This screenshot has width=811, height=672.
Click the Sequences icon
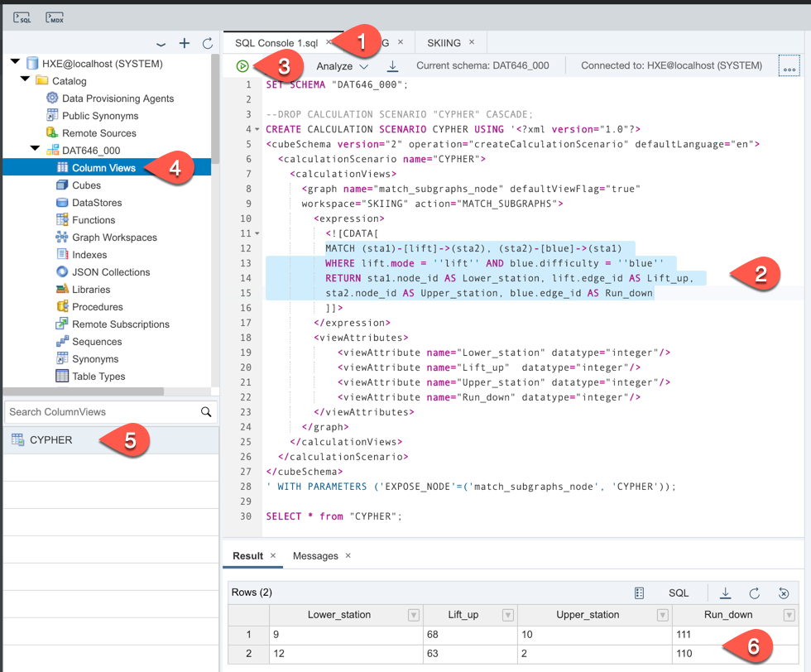[x=62, y=342]
